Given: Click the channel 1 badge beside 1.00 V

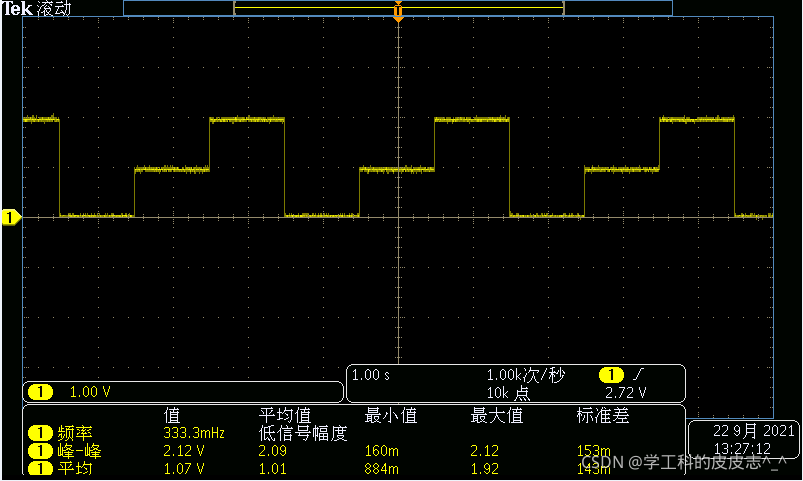Looking at the screenshot, I should pos(40,392).
